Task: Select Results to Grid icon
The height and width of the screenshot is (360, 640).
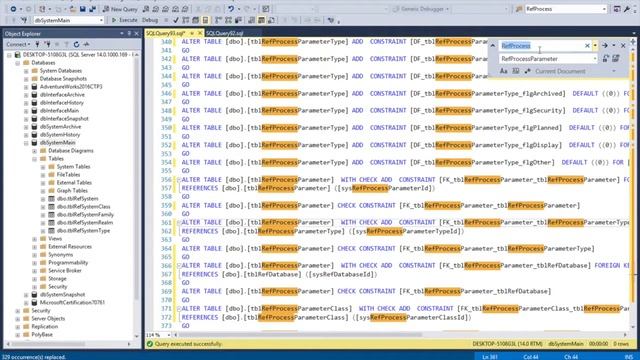Action: [x=261, y=20]
